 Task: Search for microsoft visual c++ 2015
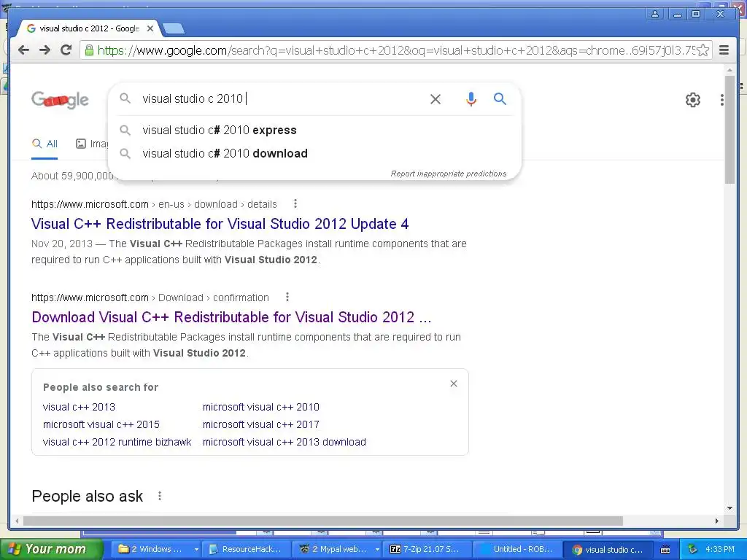(101, 424)
